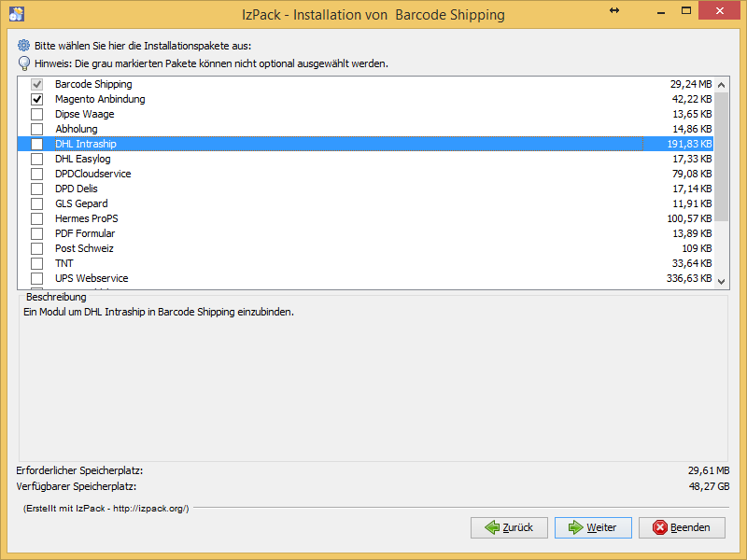Toggle the Barcode Shipping checkbox
This screenshot has height=560, width=747.
pyautogui.click(x=36, y=84)
